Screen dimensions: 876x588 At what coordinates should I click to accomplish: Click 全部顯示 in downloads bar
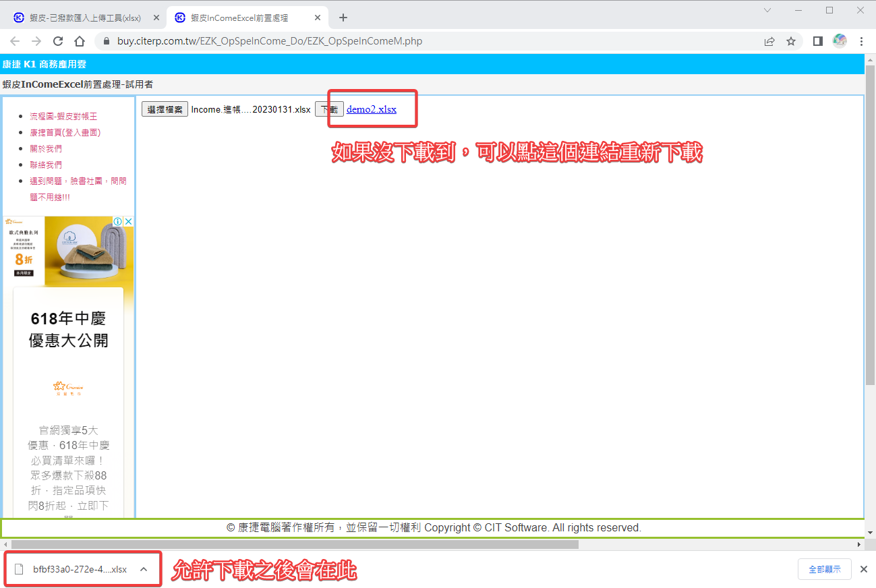[824, 569]
